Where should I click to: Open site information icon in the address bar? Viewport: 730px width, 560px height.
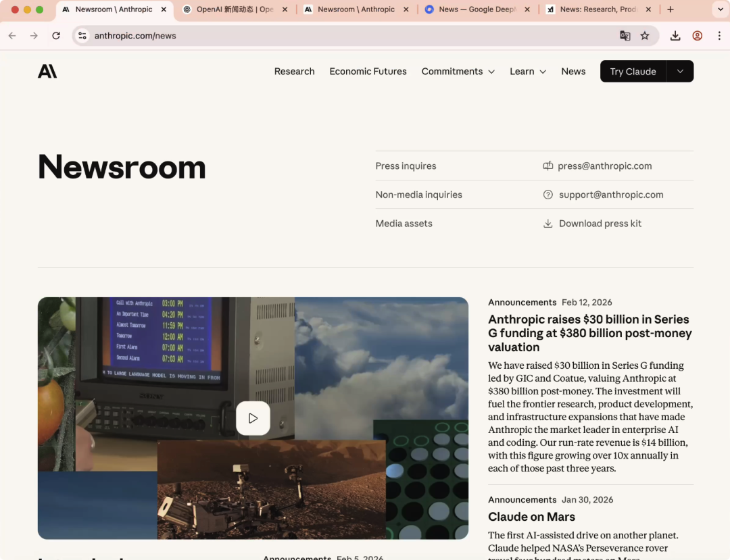tap(82, 36)
